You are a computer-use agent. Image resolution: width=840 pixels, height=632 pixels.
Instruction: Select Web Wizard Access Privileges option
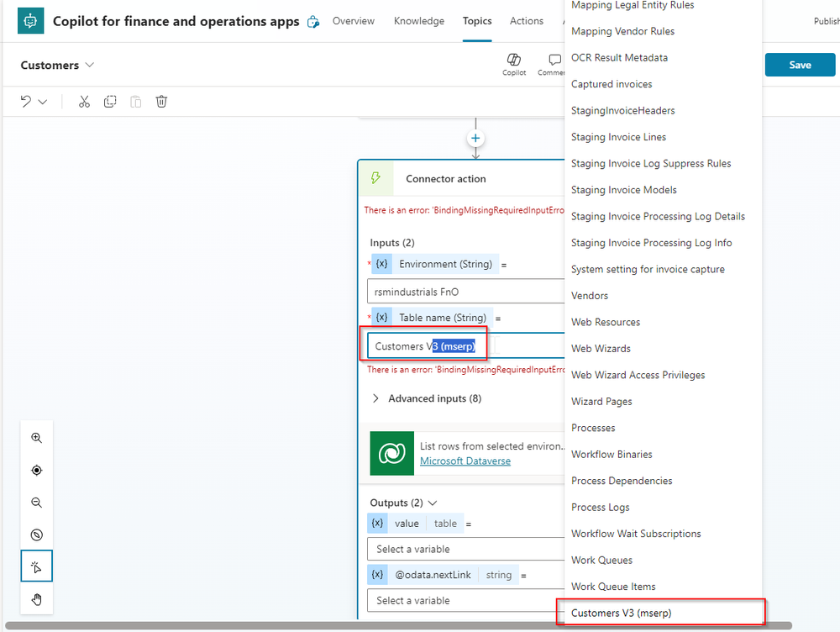[664, 375]
